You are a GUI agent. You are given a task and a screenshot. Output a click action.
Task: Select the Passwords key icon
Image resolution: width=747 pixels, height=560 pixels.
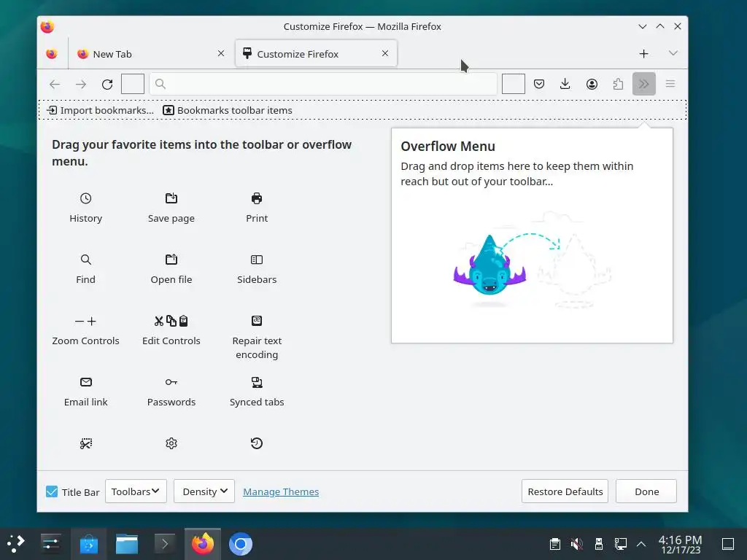171,382
